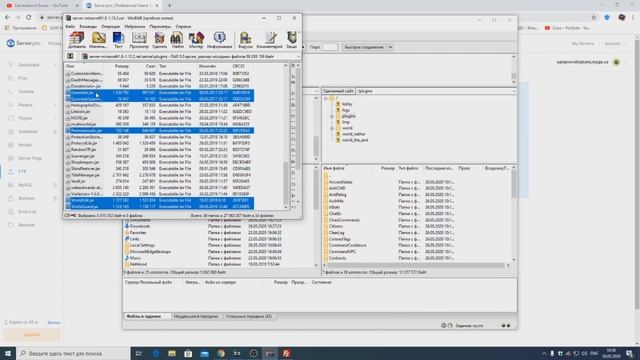
Task: Open the Параметры menu in WinRAR
Action: [x=160, y=27]
